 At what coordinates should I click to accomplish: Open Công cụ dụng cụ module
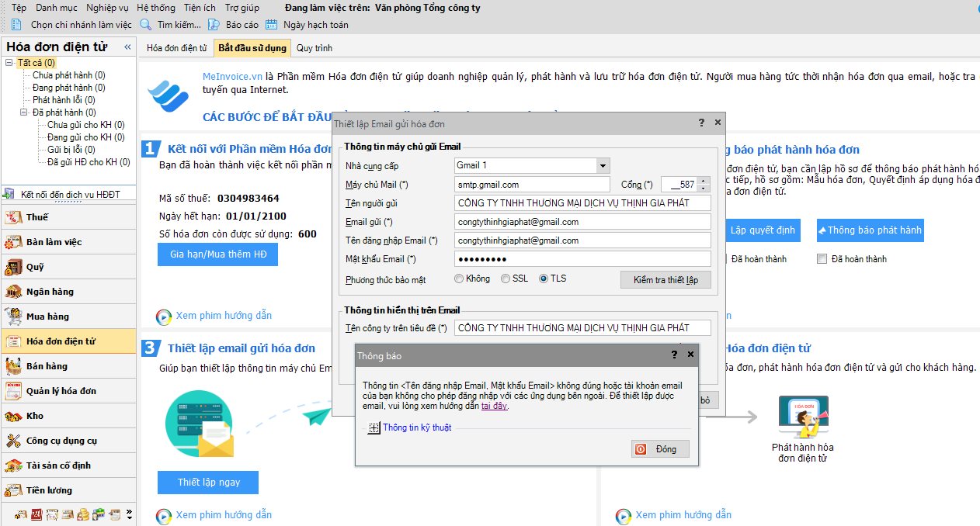pos(68,441)
